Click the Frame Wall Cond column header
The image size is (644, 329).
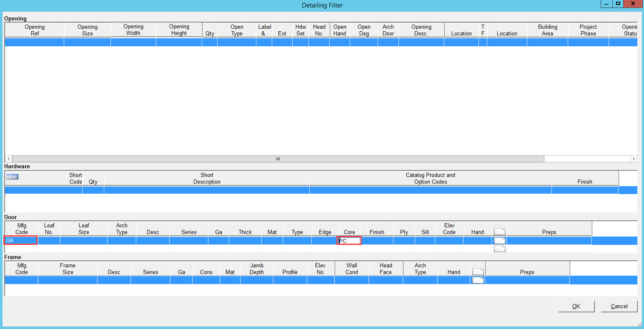point(352,269)
